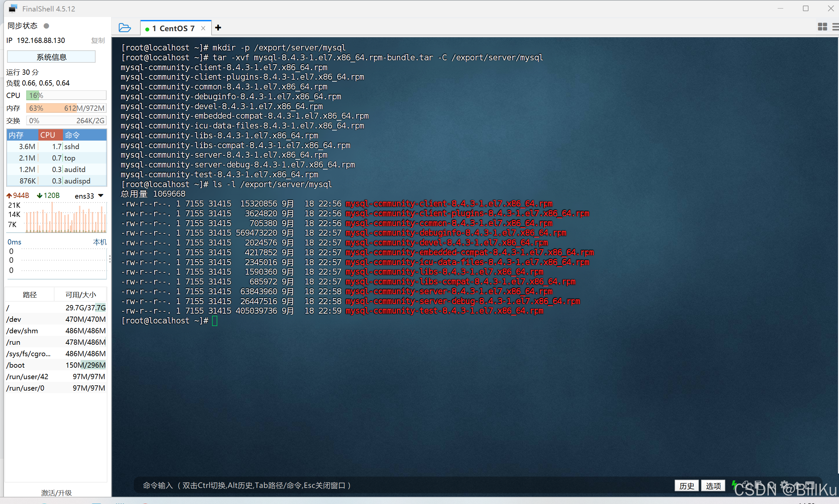Click the 交换 0% swap usage bar
The height and width of the screenshot is (504, 839).
click(66, 121)
